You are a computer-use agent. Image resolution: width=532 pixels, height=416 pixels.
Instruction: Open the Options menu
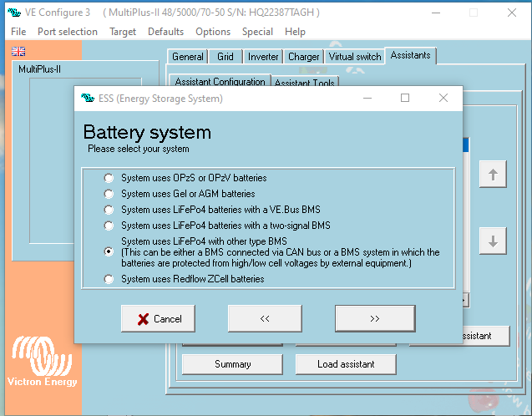[x=213, y=32]
